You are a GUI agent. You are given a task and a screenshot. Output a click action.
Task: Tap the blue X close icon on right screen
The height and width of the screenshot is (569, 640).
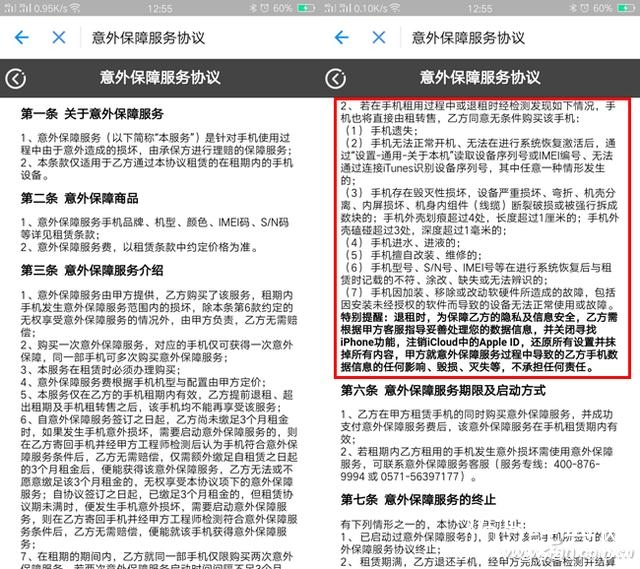379,38
